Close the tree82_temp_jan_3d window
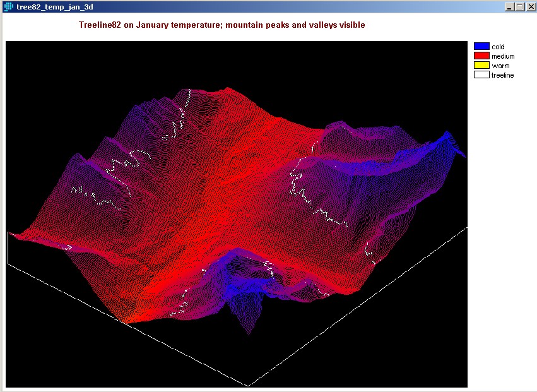The width and height of the screenshot is (537, 392). [x=530, y=6]
